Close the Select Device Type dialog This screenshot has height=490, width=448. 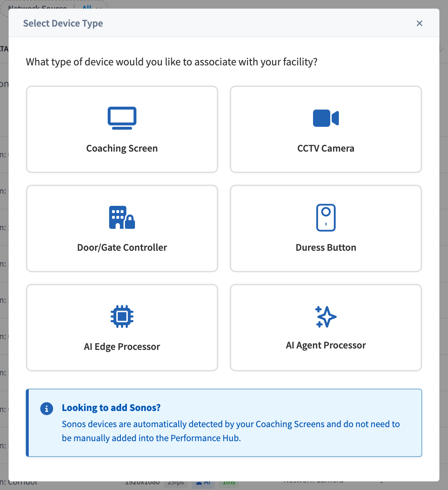click(x=419, y=23)
